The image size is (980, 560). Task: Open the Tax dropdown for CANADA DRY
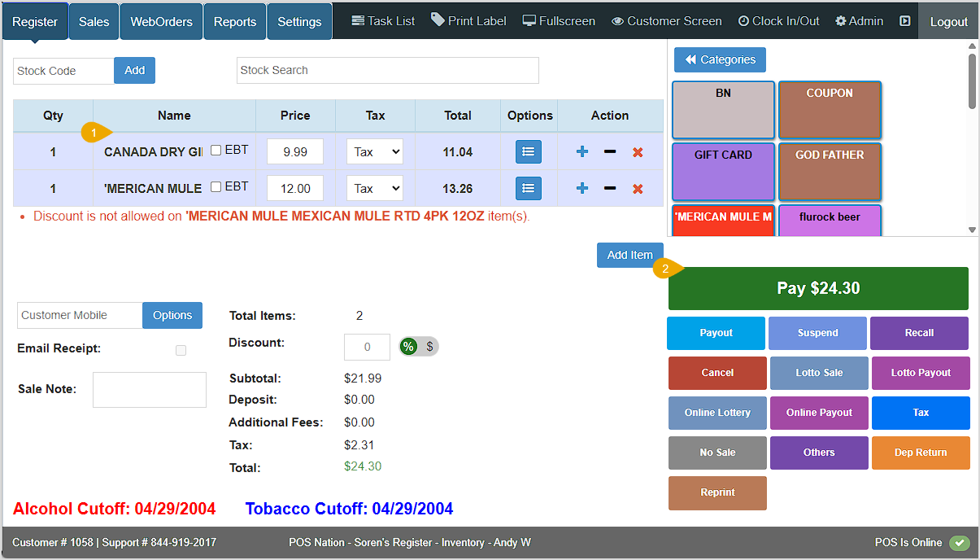(x=374, y=151)
